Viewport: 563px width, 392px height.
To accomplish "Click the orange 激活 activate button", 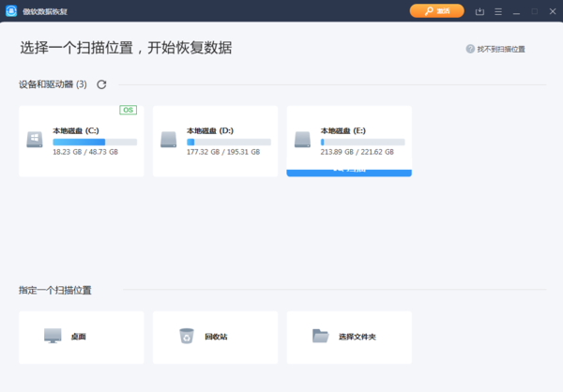I will (x=436, y=11).
